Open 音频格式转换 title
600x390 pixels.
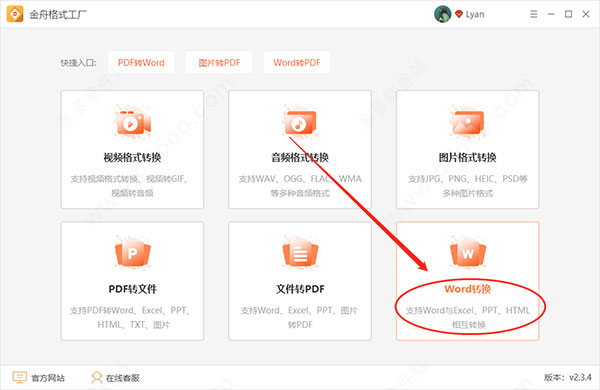[x=300, y=157]
